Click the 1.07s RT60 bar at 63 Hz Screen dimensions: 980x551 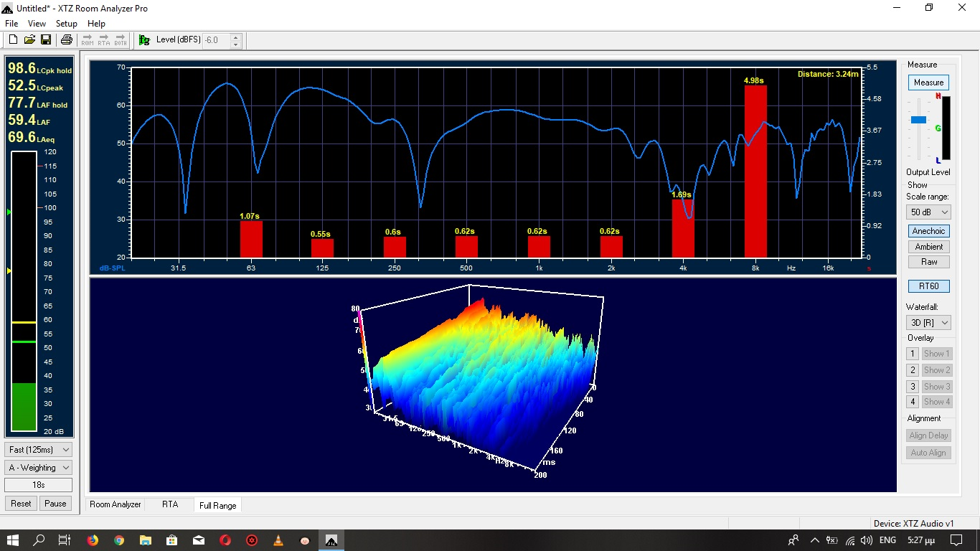(x=251, y=239)
